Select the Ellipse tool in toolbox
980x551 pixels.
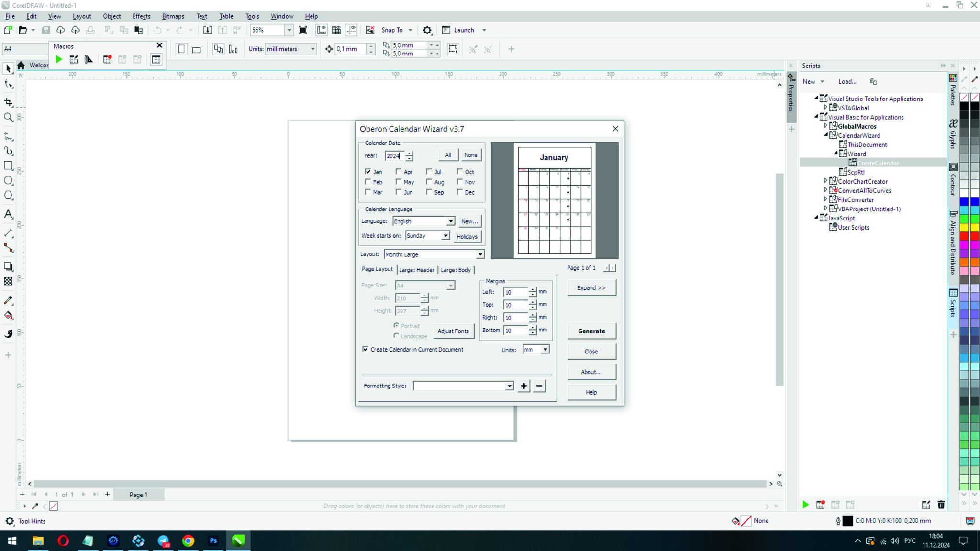(8, 180)
